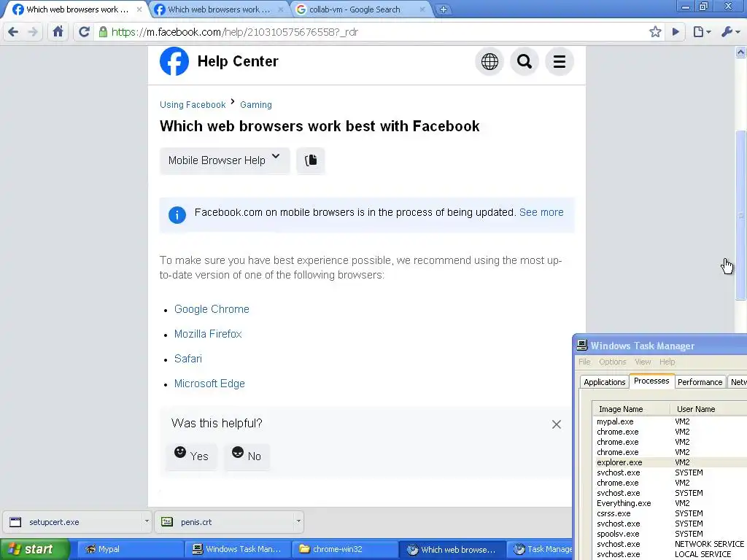Answer No to 'Was this helpful?'
The image size is (747, 560).
[x=247, y=456]
